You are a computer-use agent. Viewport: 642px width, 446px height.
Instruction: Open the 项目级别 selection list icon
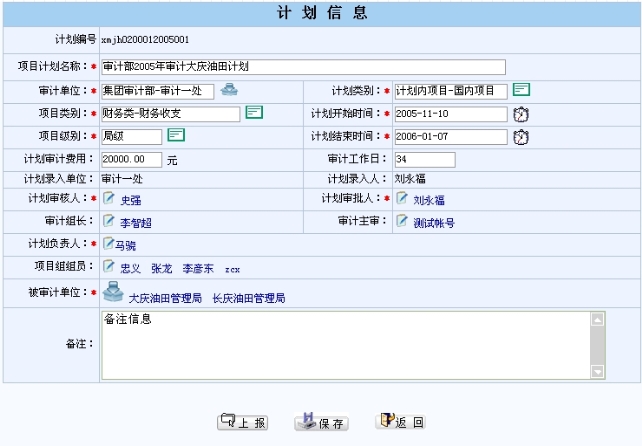[x=176, y=135]
